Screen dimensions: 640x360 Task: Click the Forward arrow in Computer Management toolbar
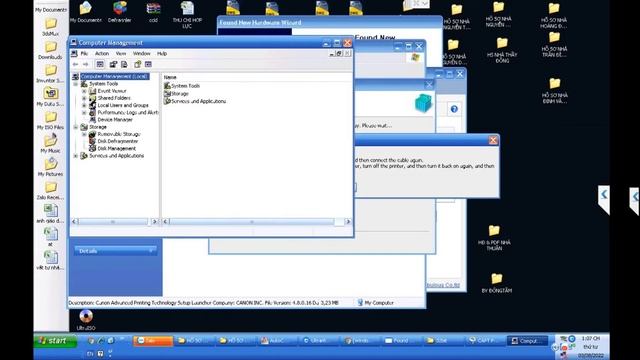tap(86, 64)
